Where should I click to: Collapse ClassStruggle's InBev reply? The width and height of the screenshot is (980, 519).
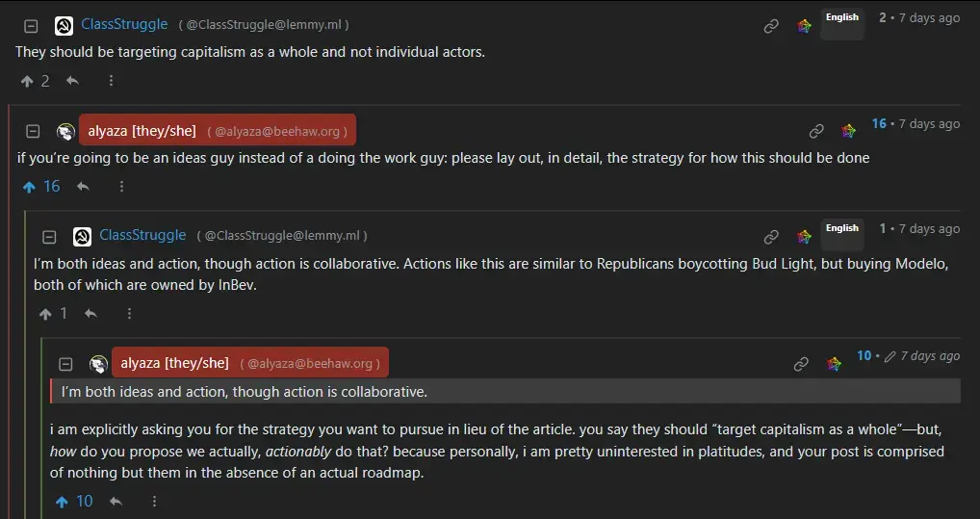coord(49,236)
